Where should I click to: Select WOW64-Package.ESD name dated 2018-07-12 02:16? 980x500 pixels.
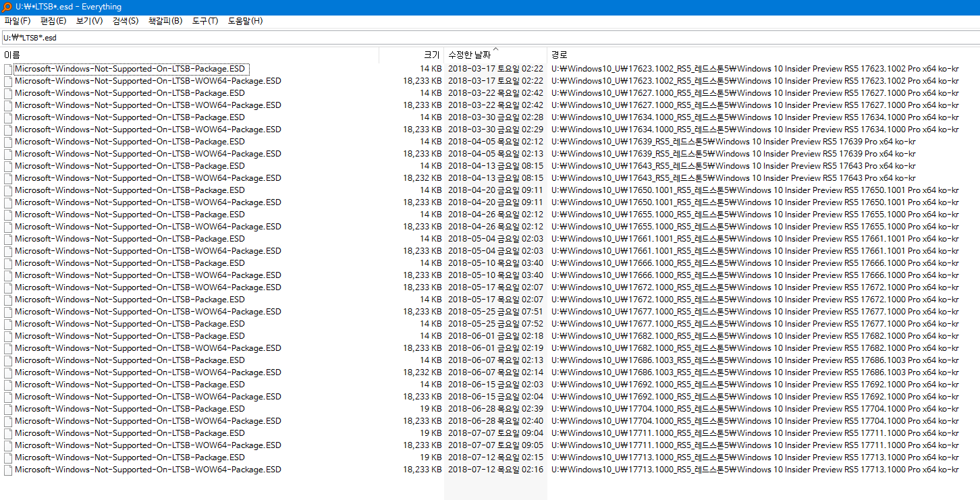(x=148, y=470)
